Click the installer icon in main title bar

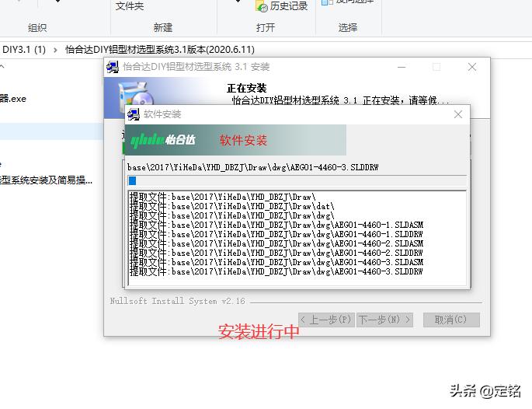[113, 67]
